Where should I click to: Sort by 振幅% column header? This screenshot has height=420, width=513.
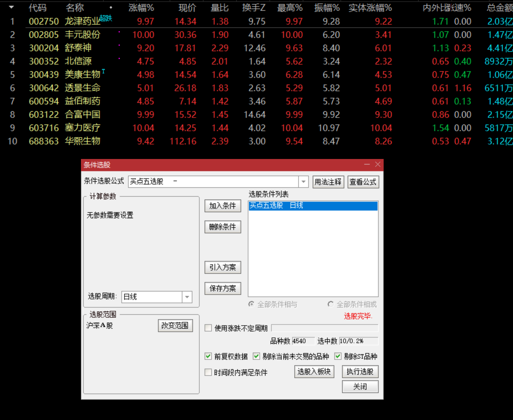click(x=327, y=7)
